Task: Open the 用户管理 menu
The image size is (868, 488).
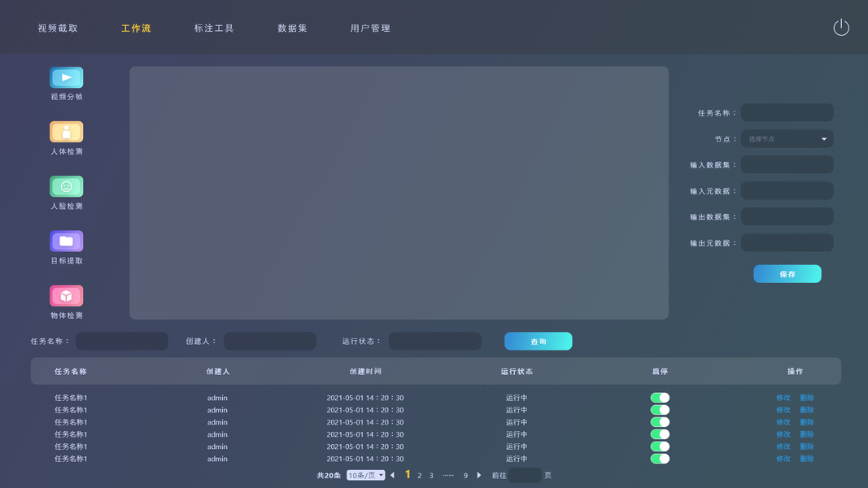Action: [370, 28]
